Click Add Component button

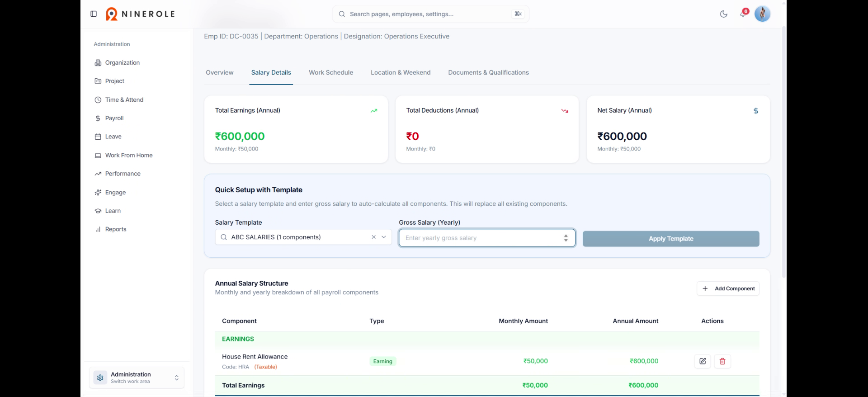click(728, 288)
